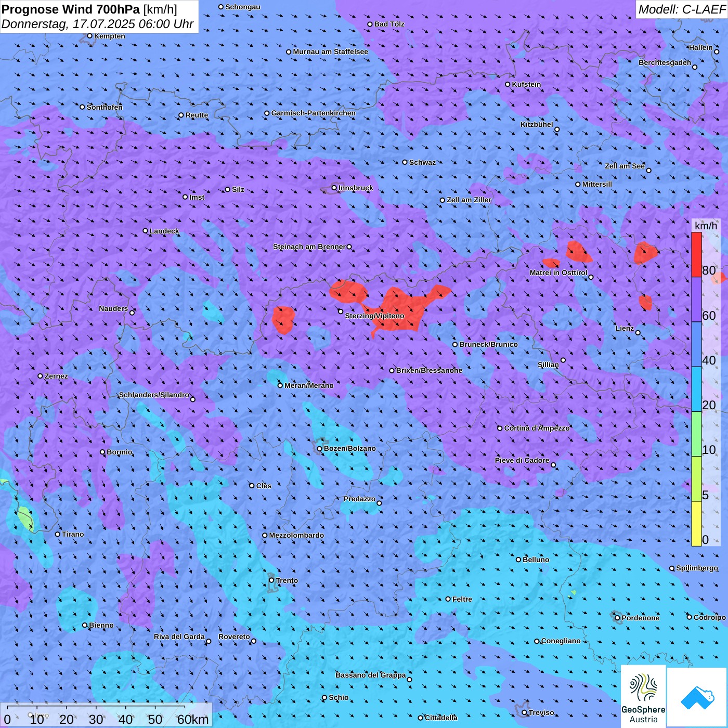Image resolution: width=728 pixels, height=728 pixels.
Task: Click the Trento city label
Action: 287,580
